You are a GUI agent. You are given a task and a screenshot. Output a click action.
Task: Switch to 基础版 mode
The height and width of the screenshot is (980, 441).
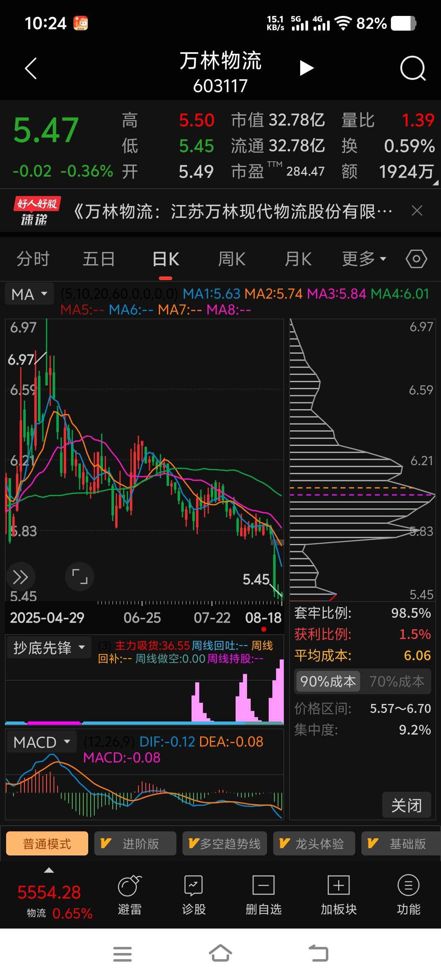coord(401,844)
